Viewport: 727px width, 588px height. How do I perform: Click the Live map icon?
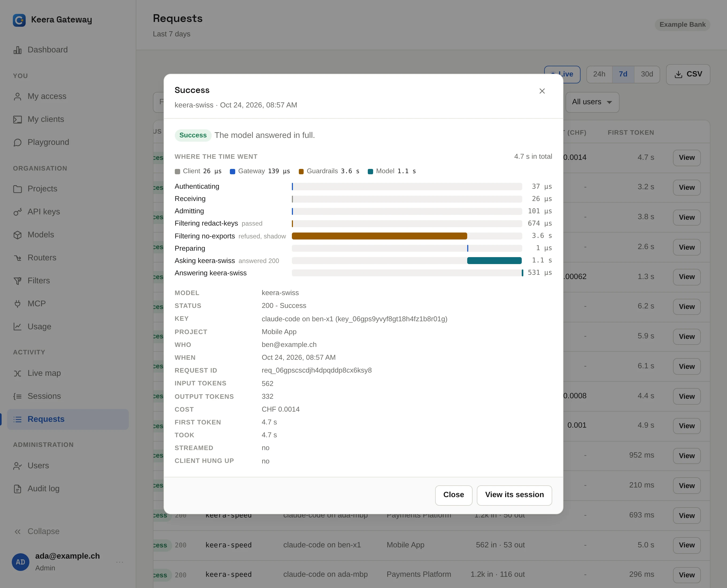[18, 373]
